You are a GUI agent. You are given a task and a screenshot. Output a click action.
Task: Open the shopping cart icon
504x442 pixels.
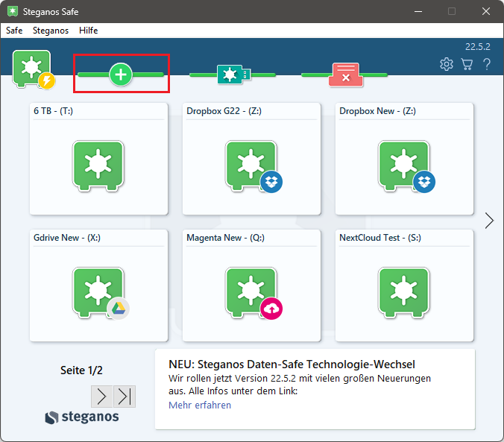[x=467, y=64]
